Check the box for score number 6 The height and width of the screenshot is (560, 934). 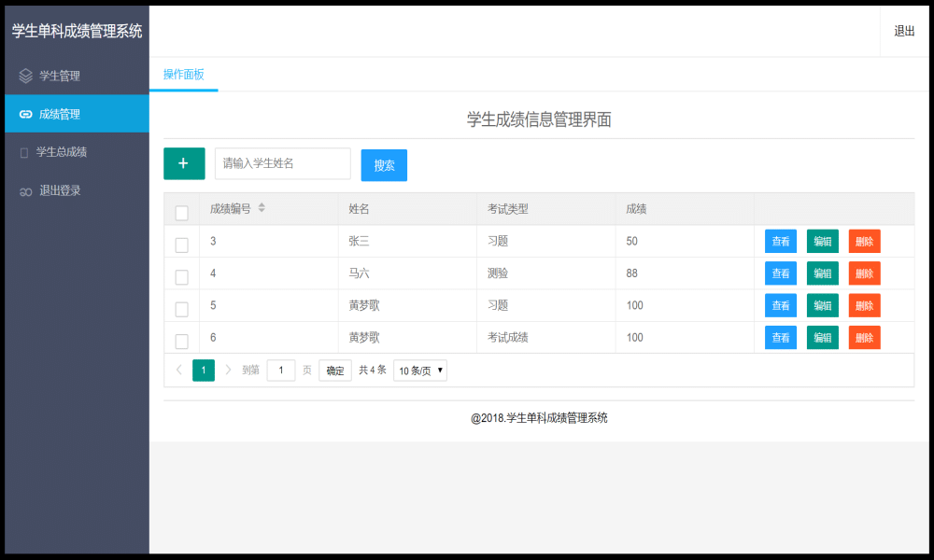click(x=182, y=341)
